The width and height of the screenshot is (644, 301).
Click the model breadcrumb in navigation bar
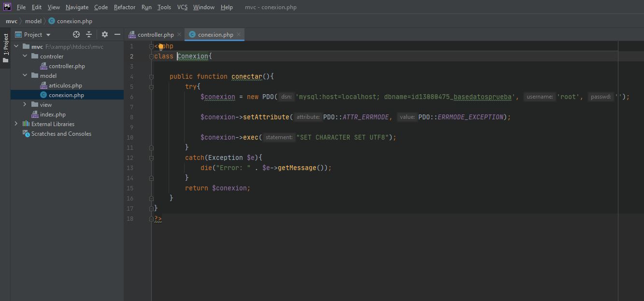[x=33, y=21]
